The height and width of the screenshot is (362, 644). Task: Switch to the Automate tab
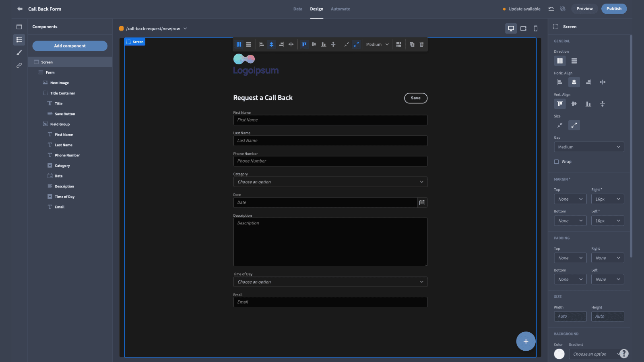[x=341, y=9]
